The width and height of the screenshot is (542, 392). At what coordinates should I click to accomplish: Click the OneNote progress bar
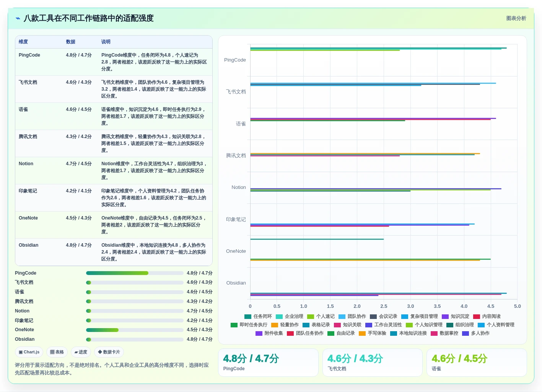[135, 330]
